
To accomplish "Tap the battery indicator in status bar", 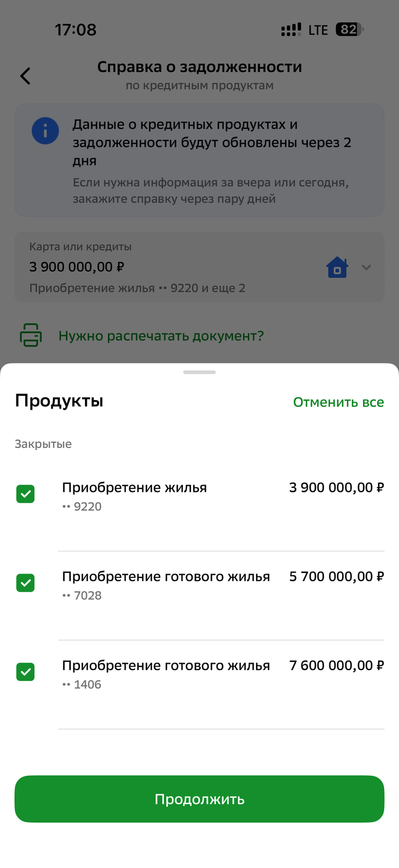I will 349,30.
